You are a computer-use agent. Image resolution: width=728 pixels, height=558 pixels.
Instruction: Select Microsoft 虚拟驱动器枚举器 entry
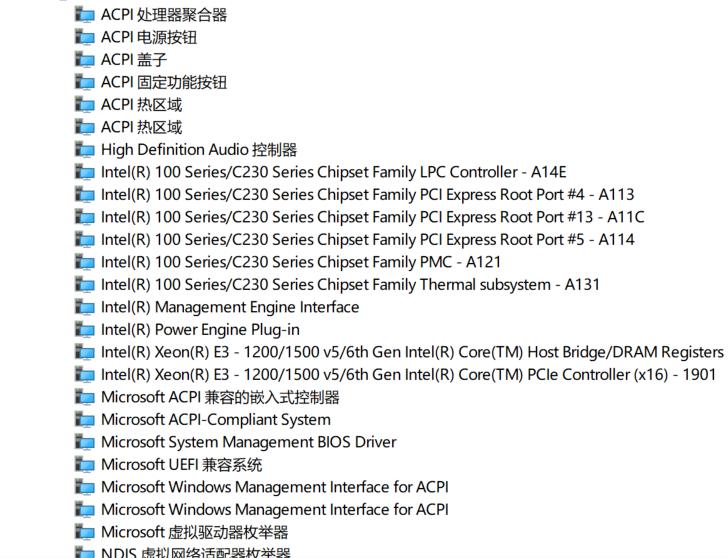(195, 532)
